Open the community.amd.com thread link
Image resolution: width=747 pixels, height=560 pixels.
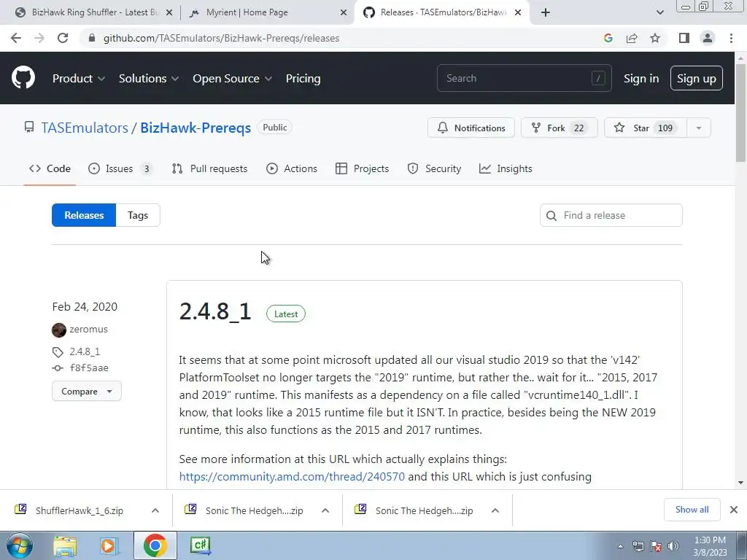292,477
